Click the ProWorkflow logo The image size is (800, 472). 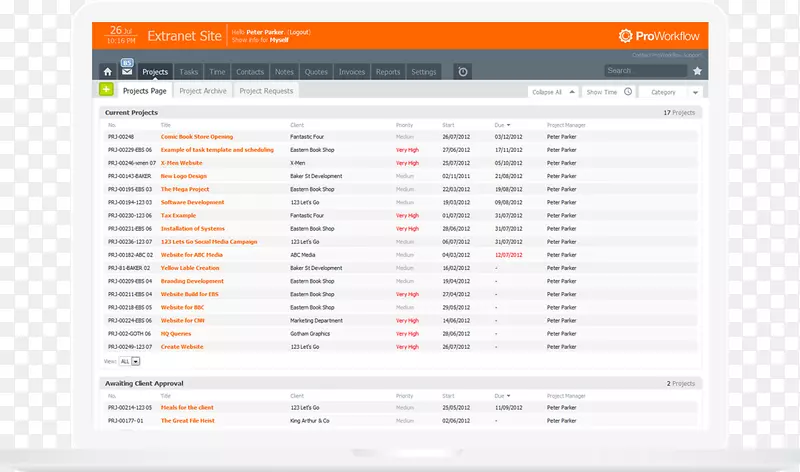tap(661, 36)
